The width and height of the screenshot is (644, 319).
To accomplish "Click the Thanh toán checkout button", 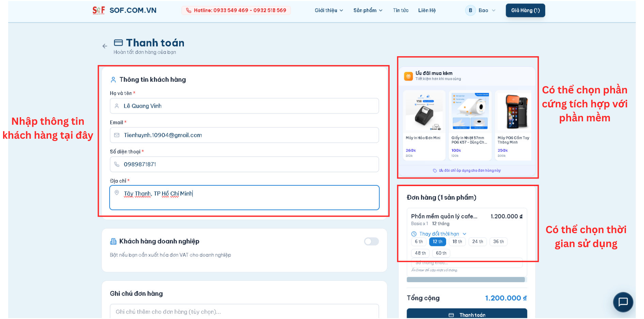I will tap(467, 314).
